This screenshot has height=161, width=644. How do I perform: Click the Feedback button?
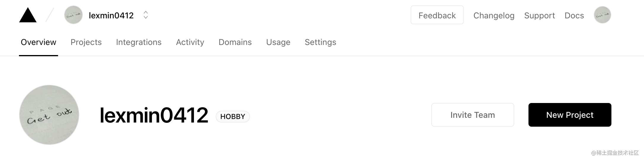tap(437, 15)
